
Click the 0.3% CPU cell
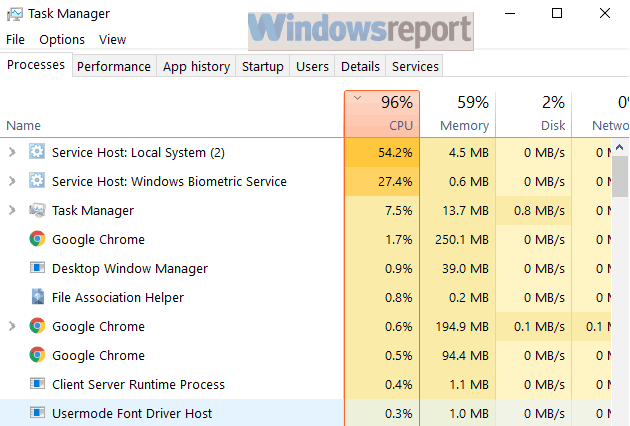(x=382, y=414)
